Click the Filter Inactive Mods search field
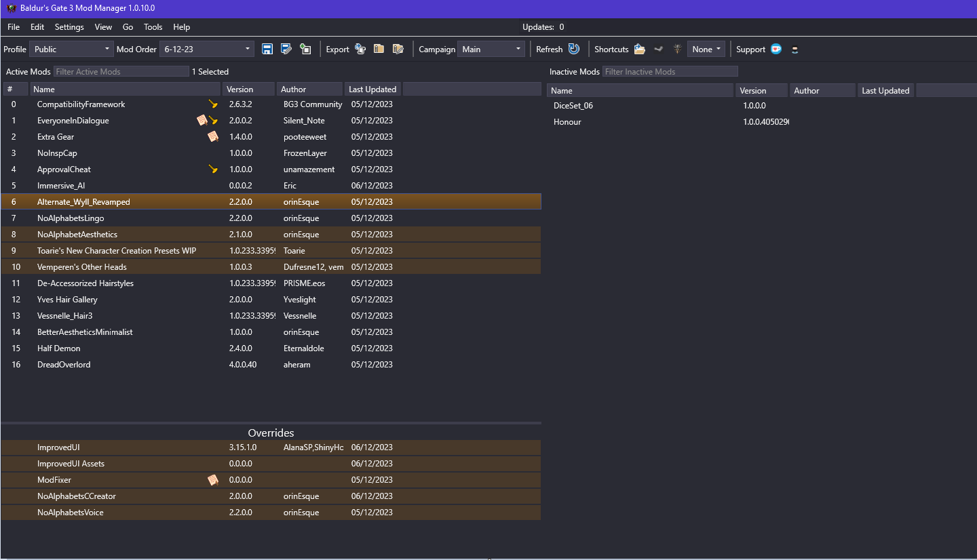Image resolution: width=977 pixels, height=560 pixels. pyautogui.click(x=670, y=71)
